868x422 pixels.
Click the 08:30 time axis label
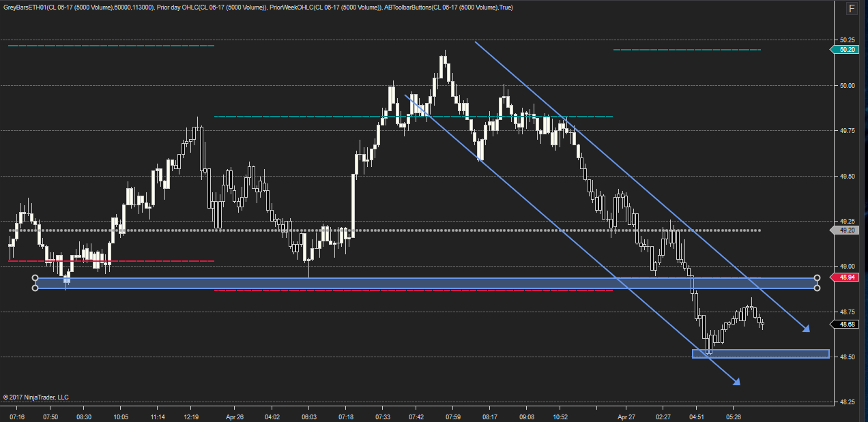pos(84,416)
